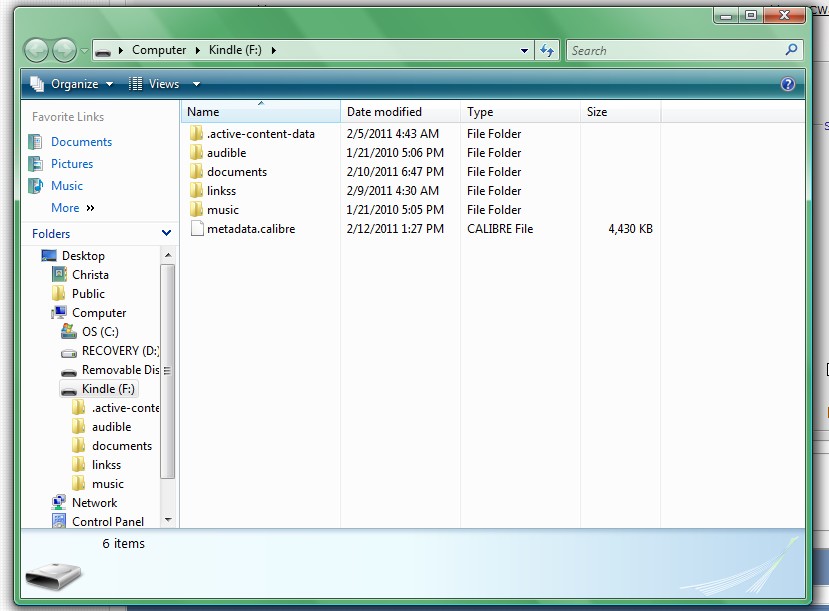Viewport: 829px width, 611px height.
Task: Click the Refresh button beside address bar
Action: [x=547, y=50]
